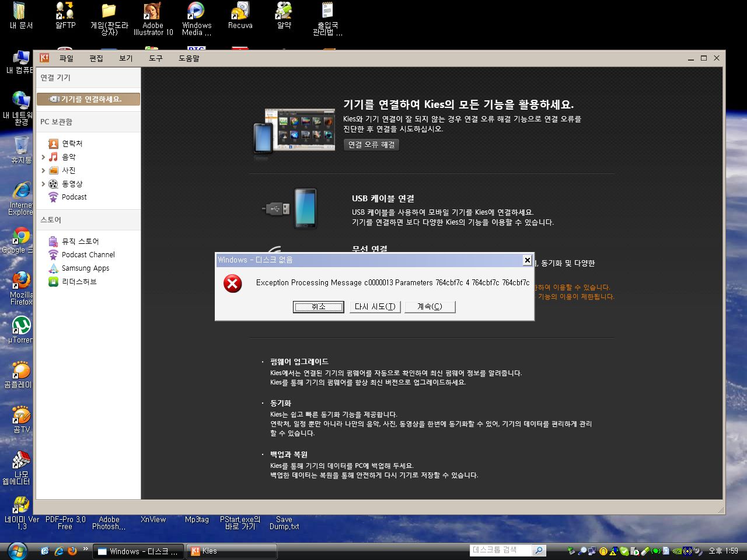Screen dimensions: 747x560
Task: Open the 도구 menu
Action: pyautogui.click(x=156, y=58)
